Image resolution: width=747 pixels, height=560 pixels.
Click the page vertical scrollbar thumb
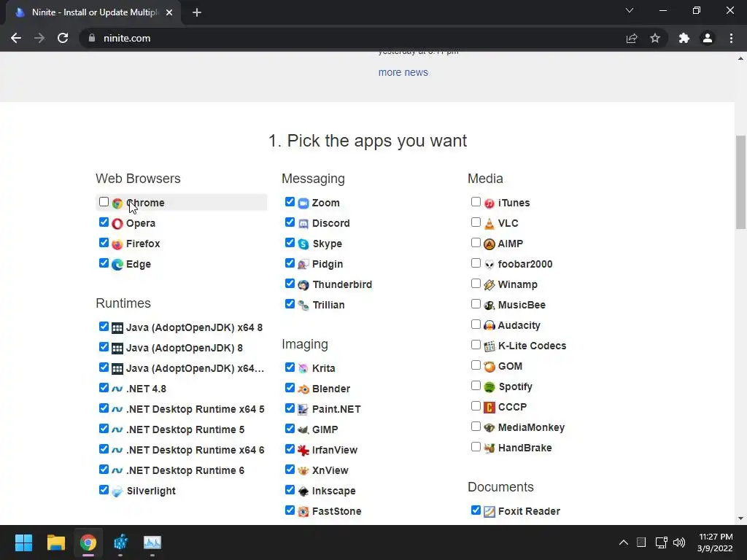pyautogui.click(x=740, y=182)
